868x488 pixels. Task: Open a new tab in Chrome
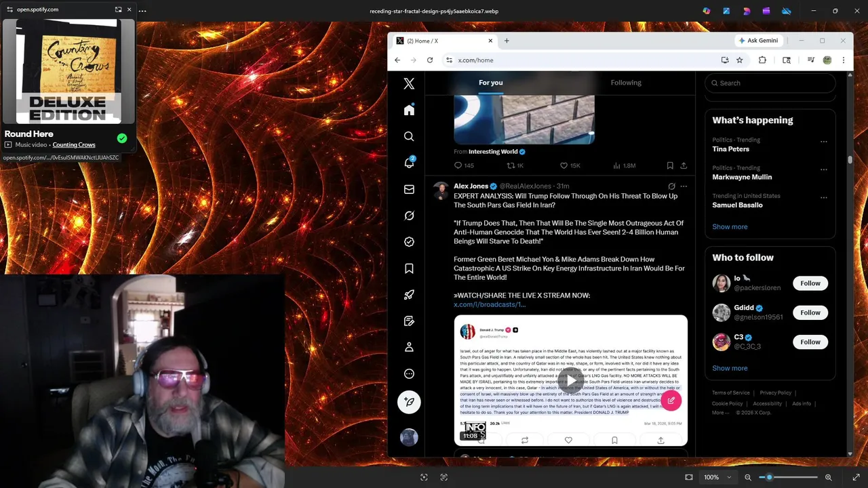pos(507,41)
